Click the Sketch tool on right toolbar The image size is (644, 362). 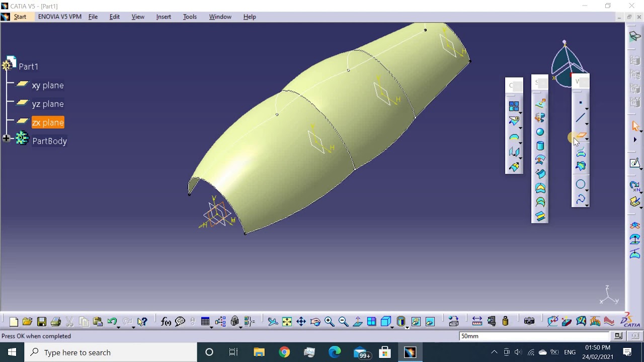[x=635, y=163]
